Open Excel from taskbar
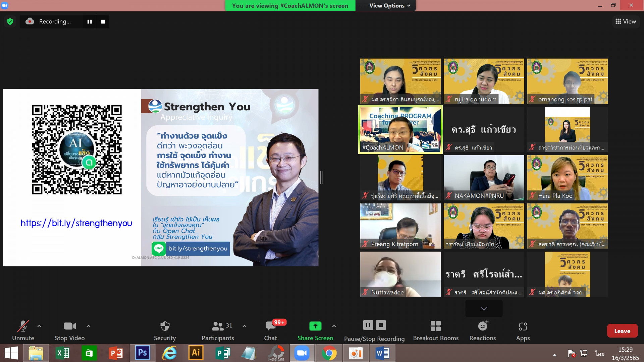 coord(62,353)
